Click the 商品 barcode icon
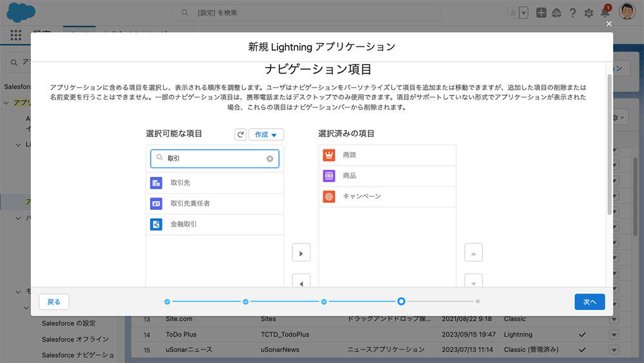 329,176
